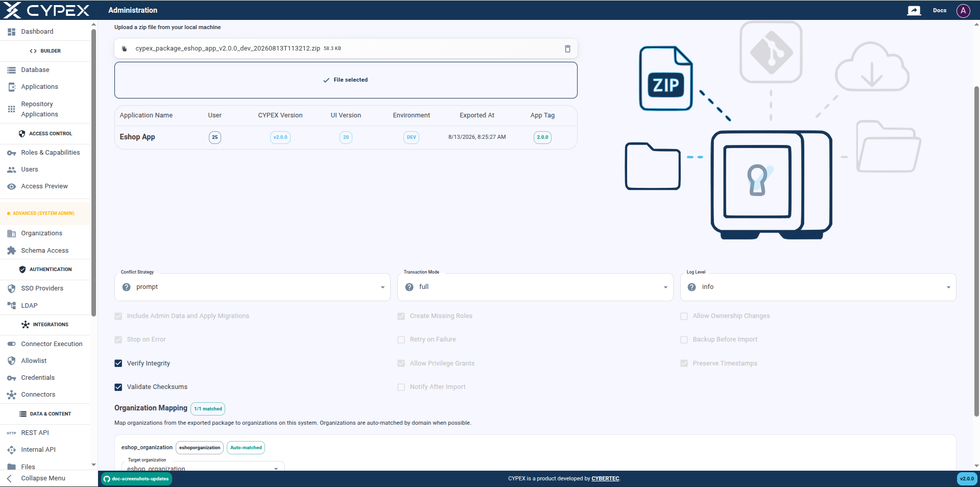Click the Repository Applications grid icon
The image size is (980, 487).
pyautogui.click(x=11, y=109)
